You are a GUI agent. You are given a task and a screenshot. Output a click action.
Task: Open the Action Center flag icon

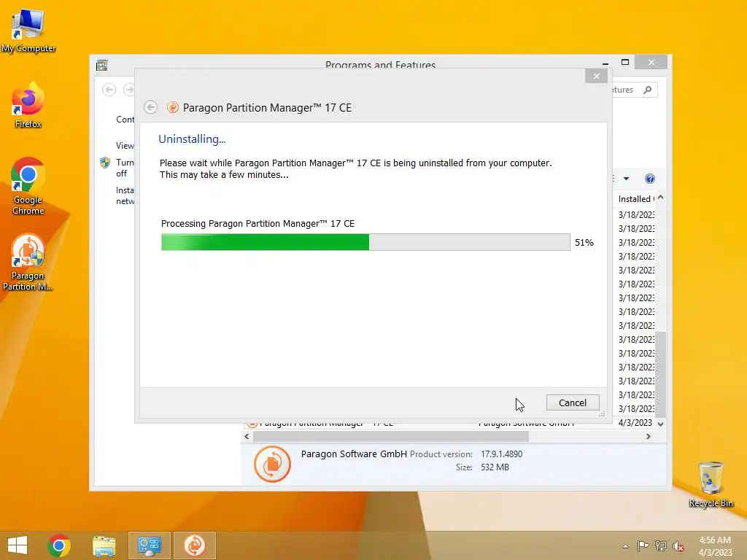[x=643, y=546]
